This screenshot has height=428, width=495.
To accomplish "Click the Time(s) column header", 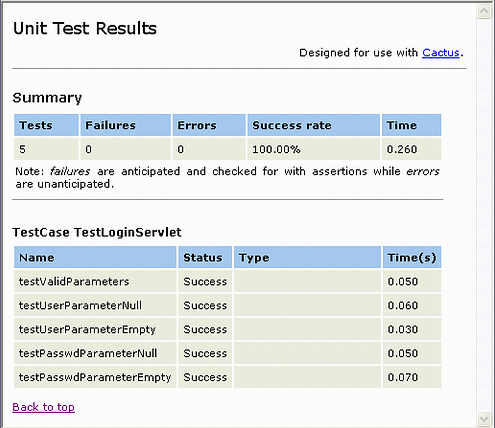I will pos(412,257).
